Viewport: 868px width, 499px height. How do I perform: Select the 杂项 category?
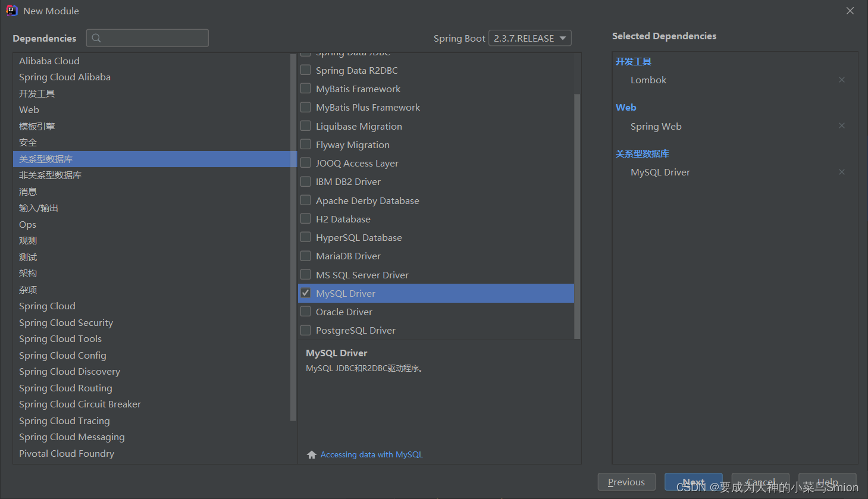point(151,290)
